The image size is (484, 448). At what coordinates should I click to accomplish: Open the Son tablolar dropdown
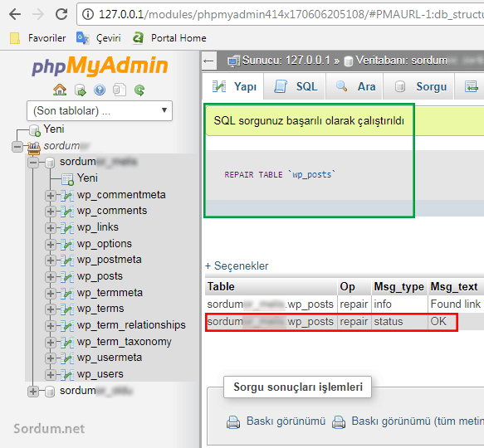[100, 110]
